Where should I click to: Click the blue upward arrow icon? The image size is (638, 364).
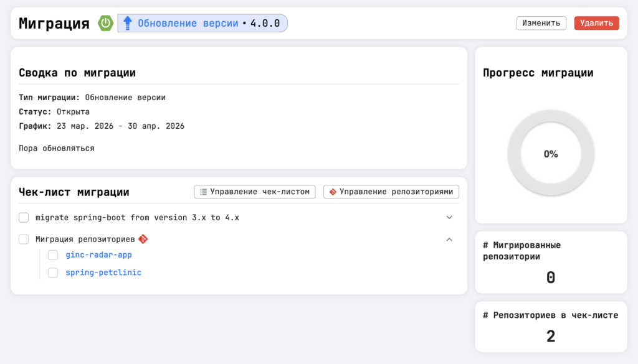click(x=128, y=24)
